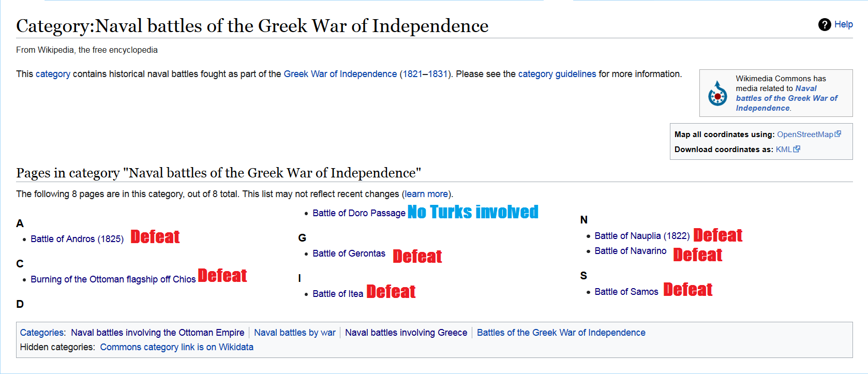The height and width of the screenshot is (374, 868).
Task: Open Burning of the Ottoman flagship off Chios
Action: (113, 279)
